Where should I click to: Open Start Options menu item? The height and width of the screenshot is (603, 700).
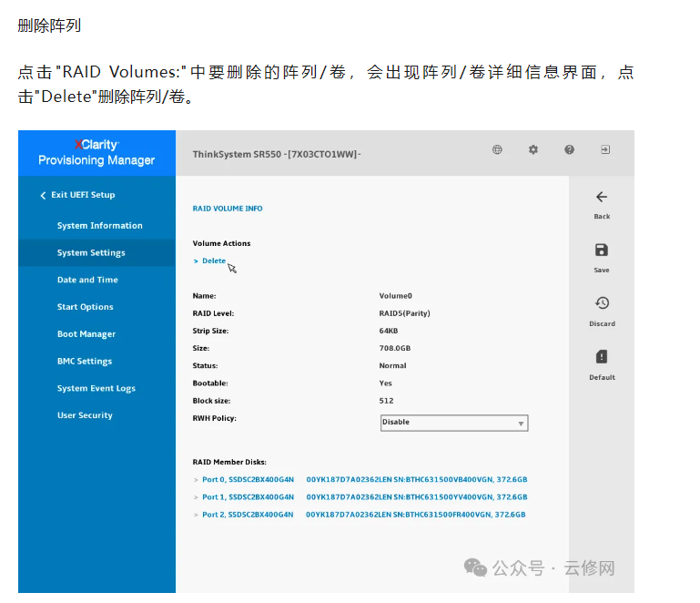(86, 307)
